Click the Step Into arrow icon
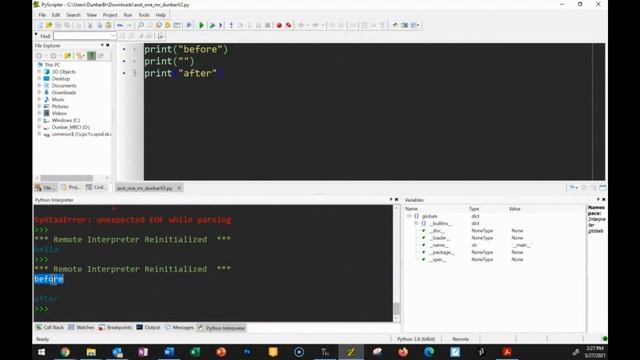The image size is (640, 360). pos(231,25)
